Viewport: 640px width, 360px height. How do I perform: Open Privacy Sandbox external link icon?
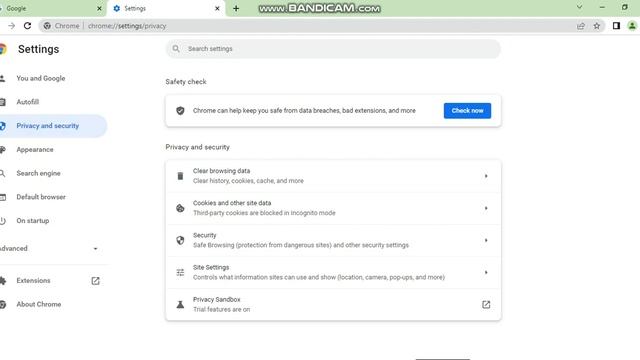pyautogui.click(x=486, y=304)
